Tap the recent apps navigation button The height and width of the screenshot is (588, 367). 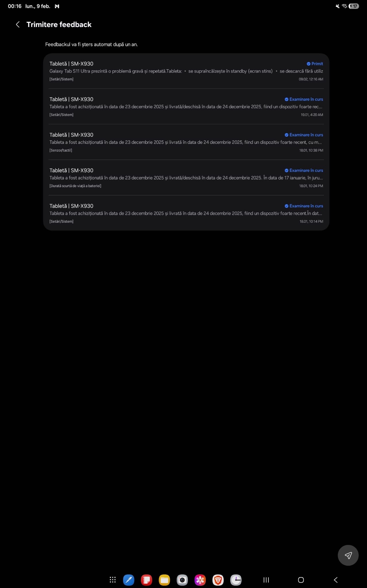point(266,580)
